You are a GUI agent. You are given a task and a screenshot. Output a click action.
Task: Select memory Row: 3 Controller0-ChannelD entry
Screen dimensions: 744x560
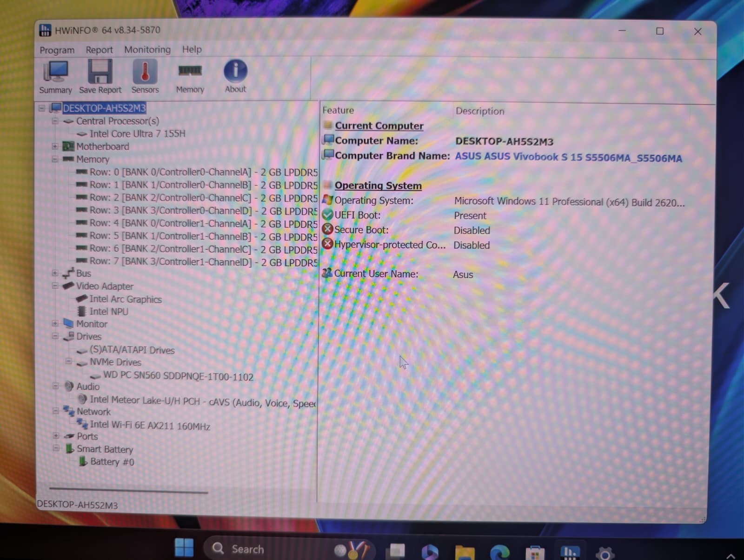tap(204, 211)
